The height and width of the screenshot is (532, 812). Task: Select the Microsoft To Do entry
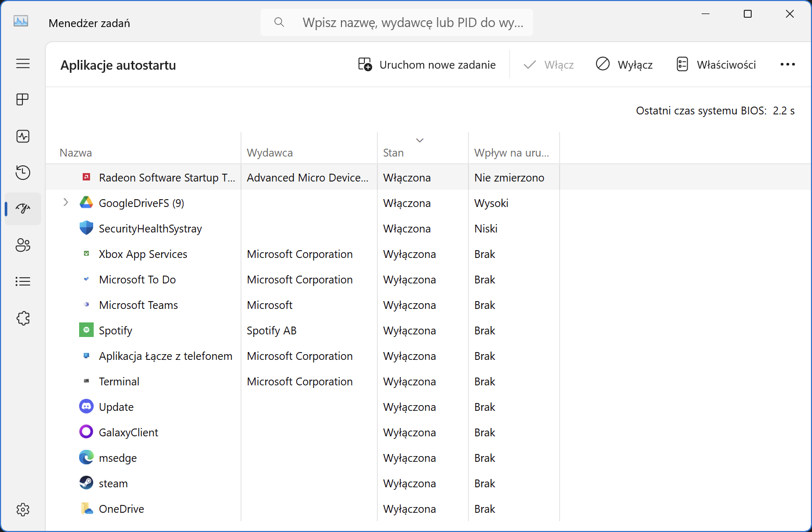pos(137,280)
